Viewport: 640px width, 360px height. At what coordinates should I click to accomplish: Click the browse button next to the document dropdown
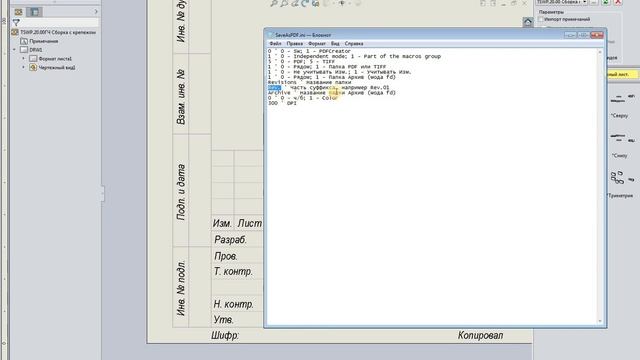coord(594,2)
